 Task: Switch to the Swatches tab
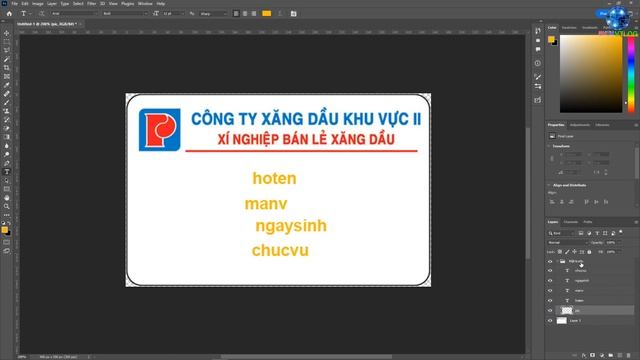pyautogui.click(x=569, y=28)
